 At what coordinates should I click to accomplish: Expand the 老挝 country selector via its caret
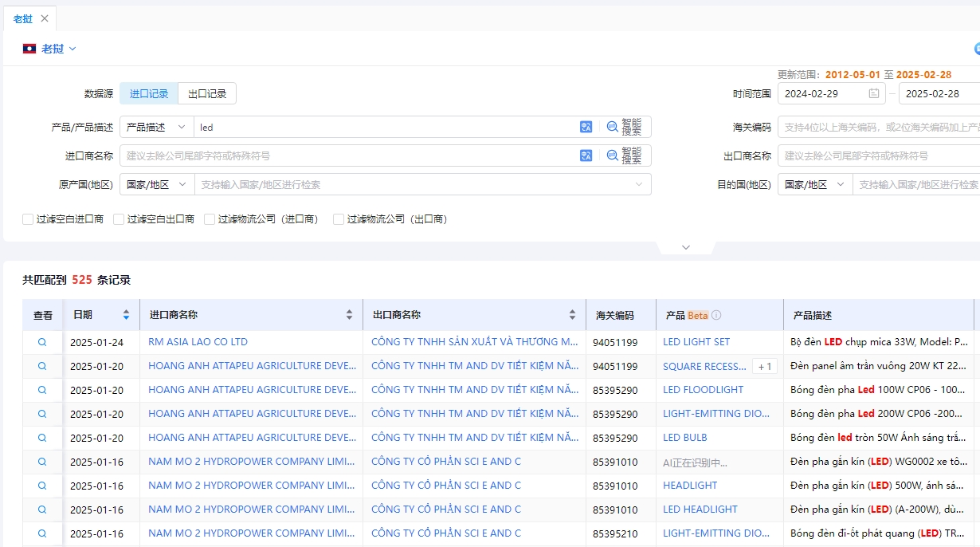pyautogui.click(x=71, y=49)
